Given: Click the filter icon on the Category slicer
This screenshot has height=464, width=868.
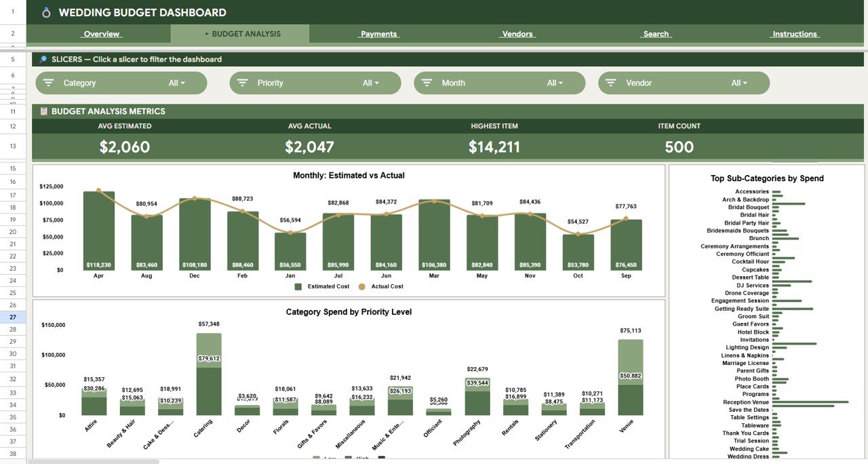Looking at the screenshot, I should click(x=47, y=82).
